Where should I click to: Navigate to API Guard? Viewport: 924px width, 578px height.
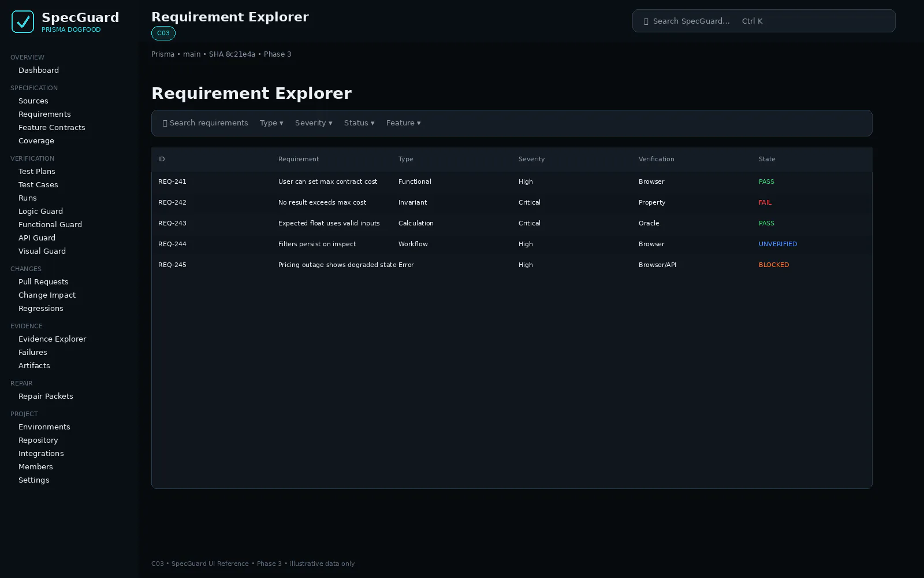pyautogui.click(x=37, y=238)
